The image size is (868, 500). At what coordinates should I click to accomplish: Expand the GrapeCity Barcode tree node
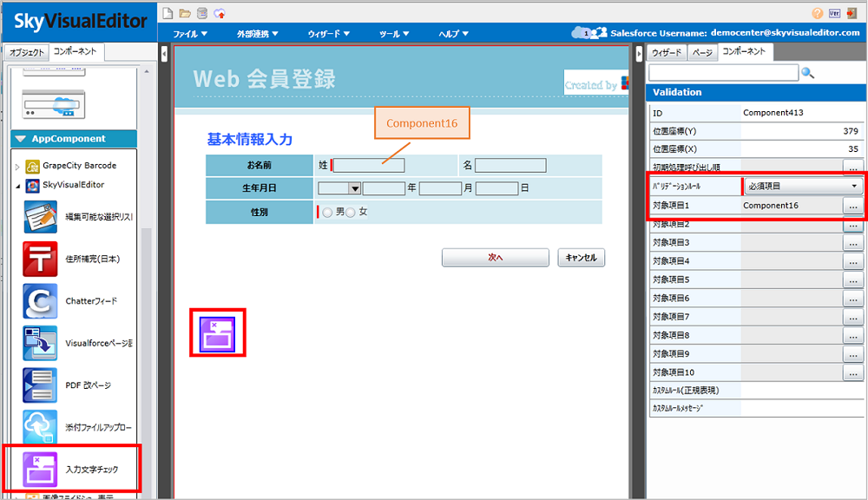click(17, 166)
